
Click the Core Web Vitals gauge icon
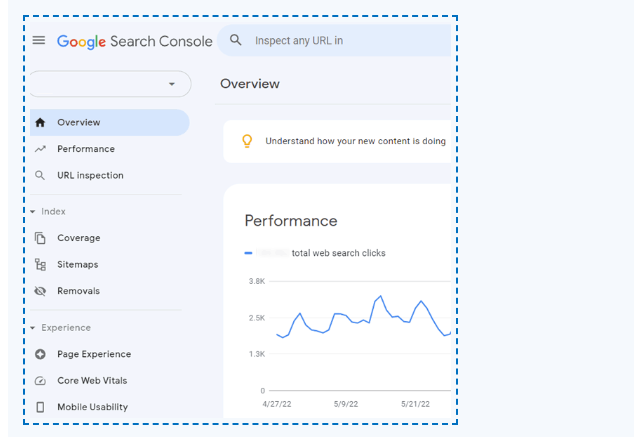(40, 381)
